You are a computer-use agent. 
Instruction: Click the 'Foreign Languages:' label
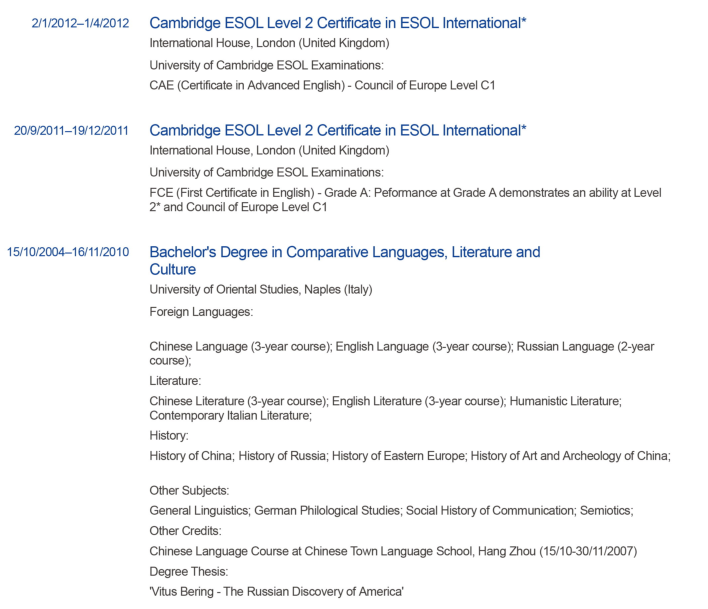tap(201, 311)
